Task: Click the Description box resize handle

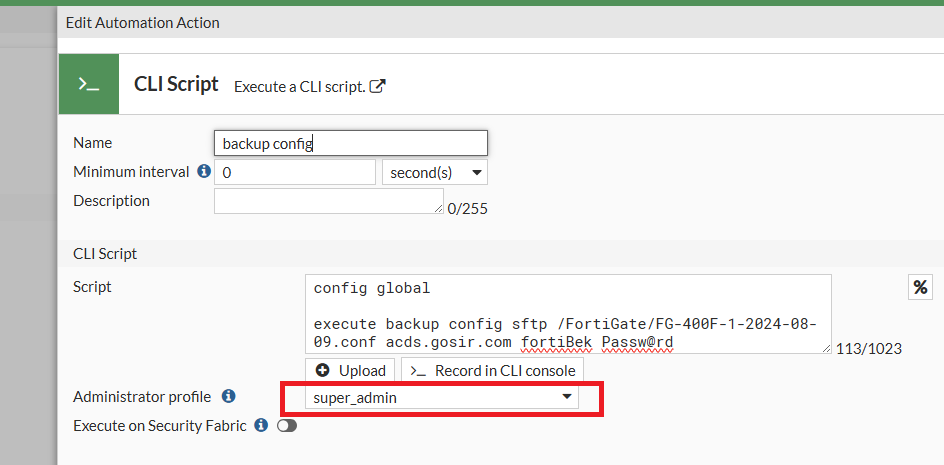Action: 438,209
